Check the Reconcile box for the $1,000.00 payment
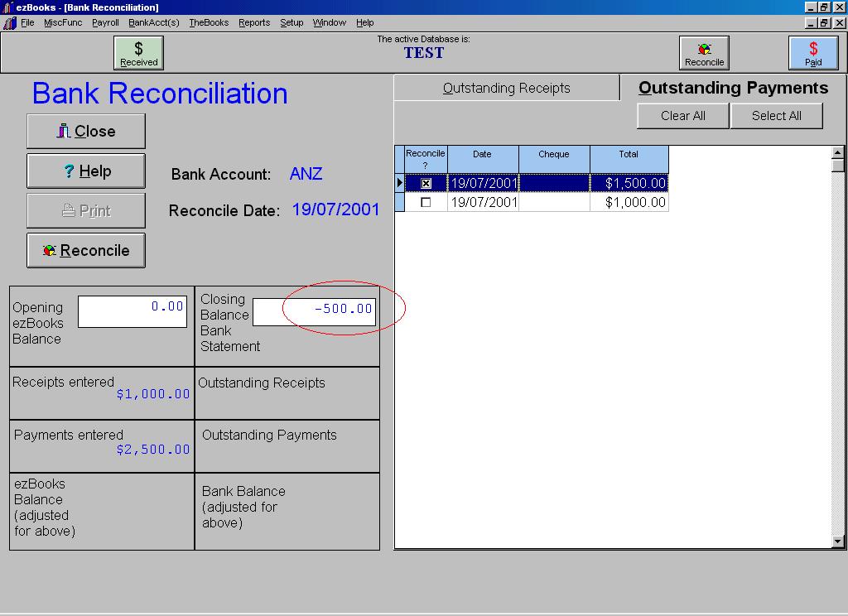Viewport: 848px width, 616px height. 426,202
